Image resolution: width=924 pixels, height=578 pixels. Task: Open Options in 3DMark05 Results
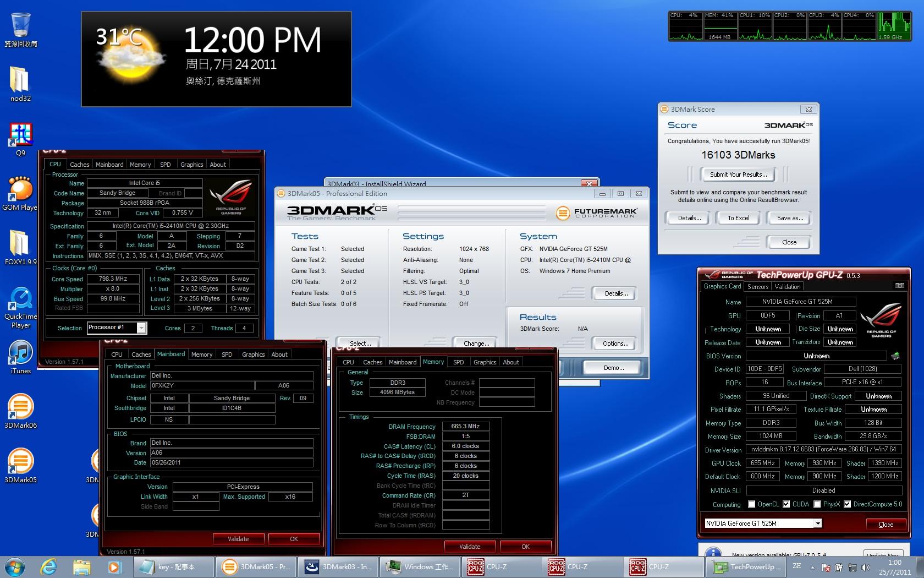[x=615, y=343]
